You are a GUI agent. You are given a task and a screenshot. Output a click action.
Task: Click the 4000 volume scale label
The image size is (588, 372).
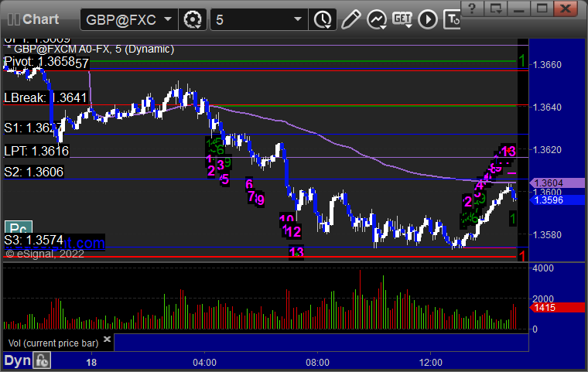tap(543, 268)
